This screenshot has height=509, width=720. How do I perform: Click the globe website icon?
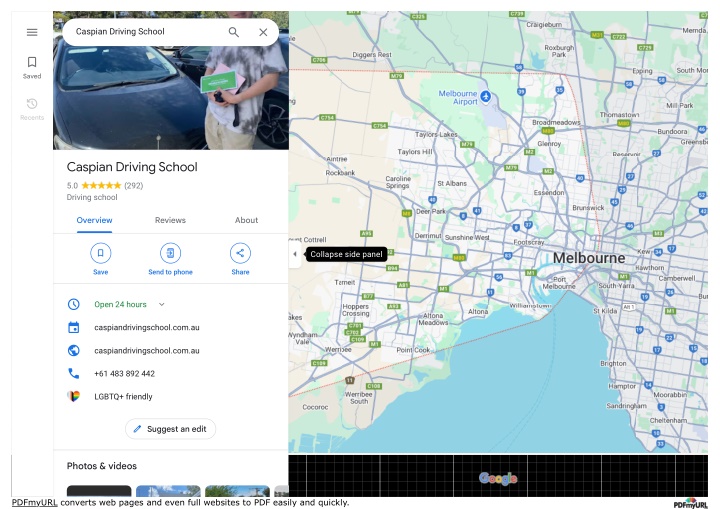(73, 351)
